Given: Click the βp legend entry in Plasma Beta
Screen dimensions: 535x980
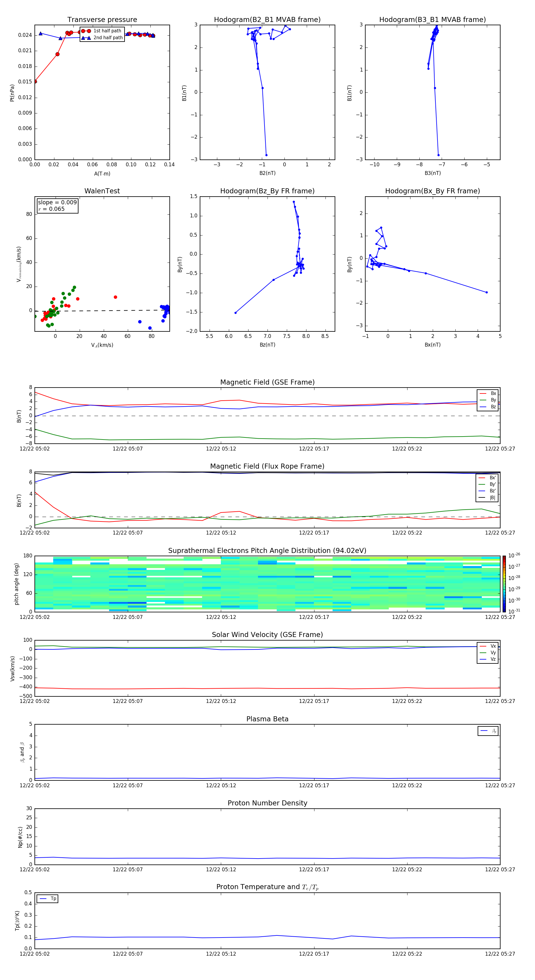Looking at the screenshot, I should click(488, 731).
